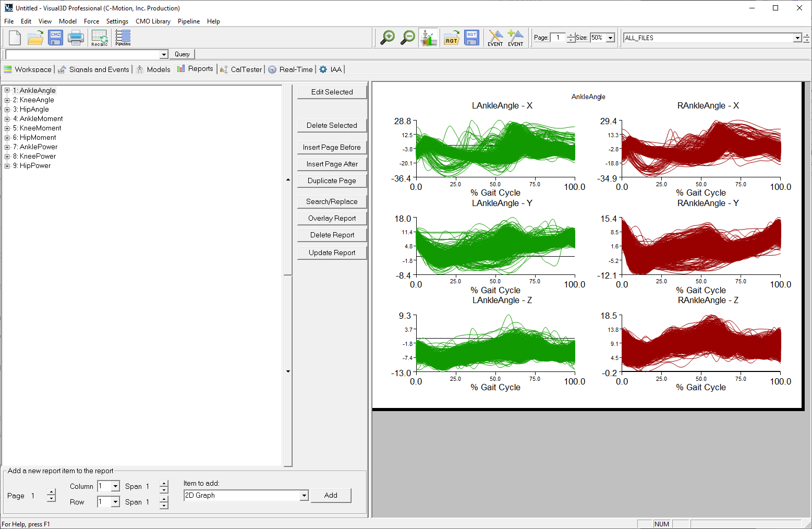Screen dimensions: 812x529
Task: Zoom in on the report page
Action: coord(387,38)
